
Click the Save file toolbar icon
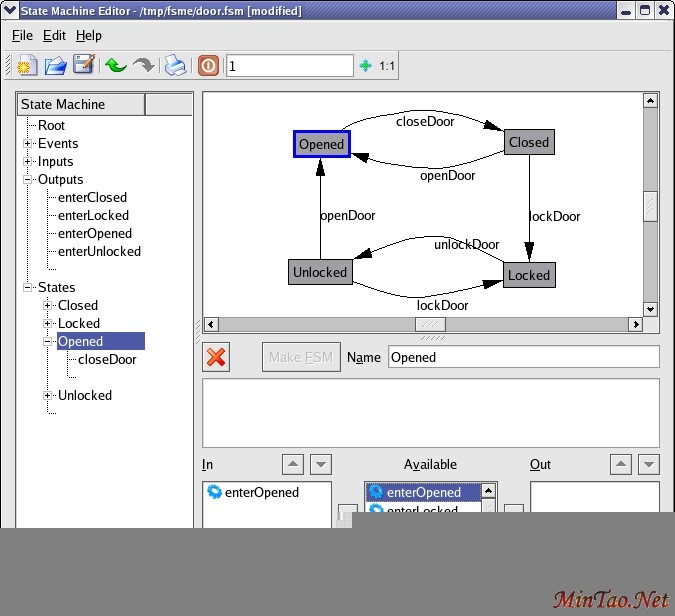84,66
